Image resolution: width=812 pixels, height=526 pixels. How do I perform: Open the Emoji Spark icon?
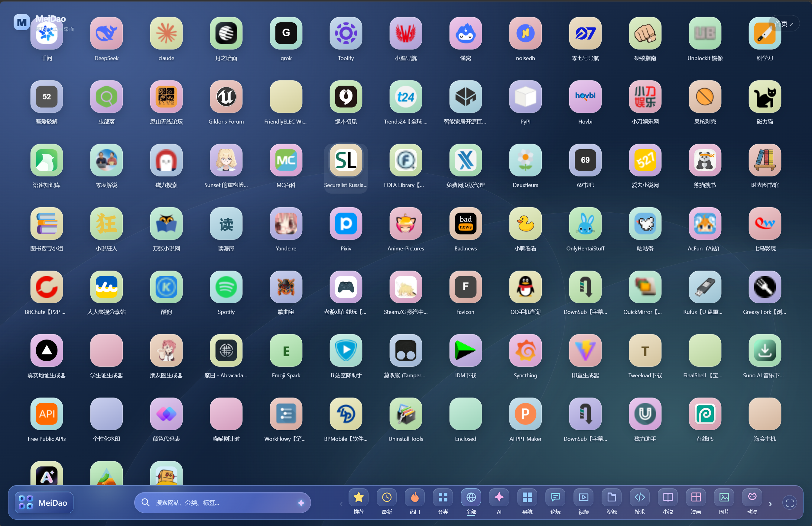point(286,350)
